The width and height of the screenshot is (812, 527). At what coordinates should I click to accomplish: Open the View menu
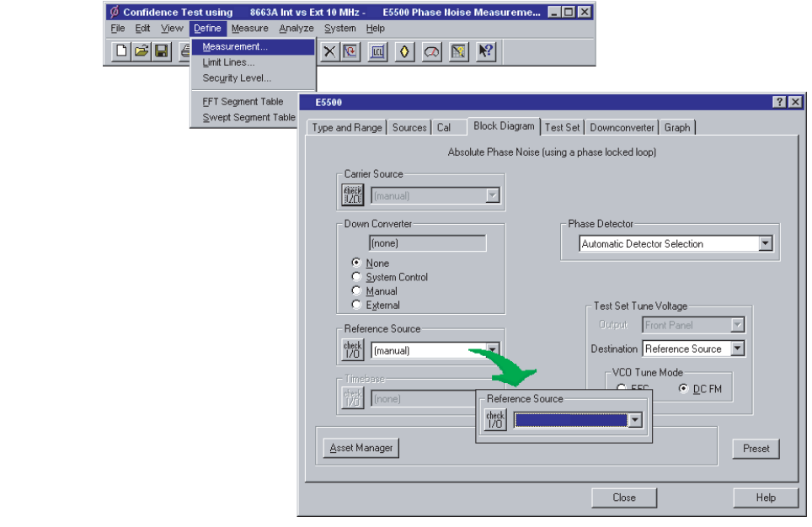[x=171, y=28]
